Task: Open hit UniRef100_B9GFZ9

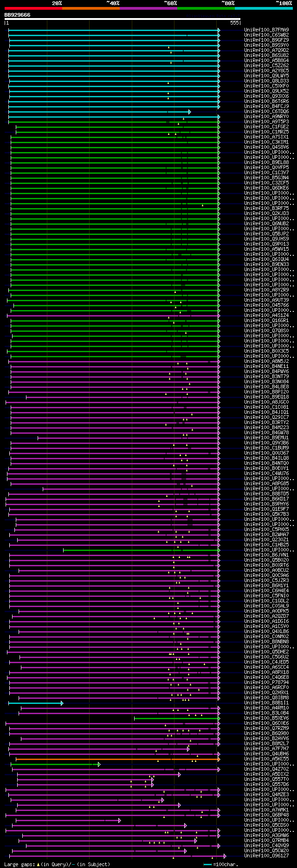Action: [266, 40]
